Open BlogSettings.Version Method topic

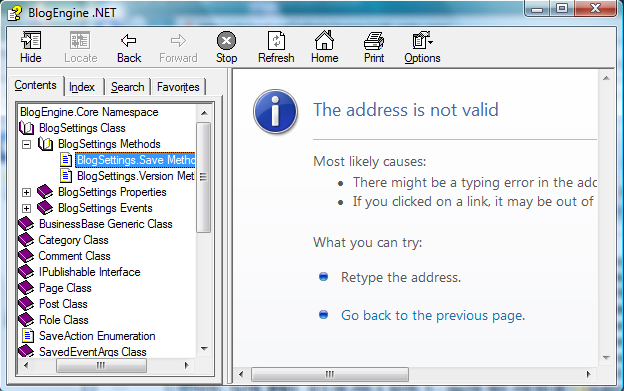coord(135,176)
